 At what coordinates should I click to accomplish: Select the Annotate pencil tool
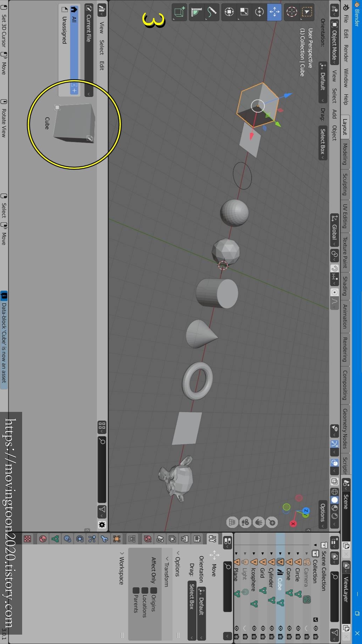pos(212,12)
